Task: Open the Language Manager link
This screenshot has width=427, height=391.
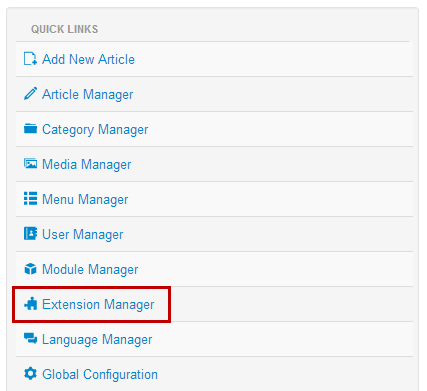Action: [x=97, y=340]
